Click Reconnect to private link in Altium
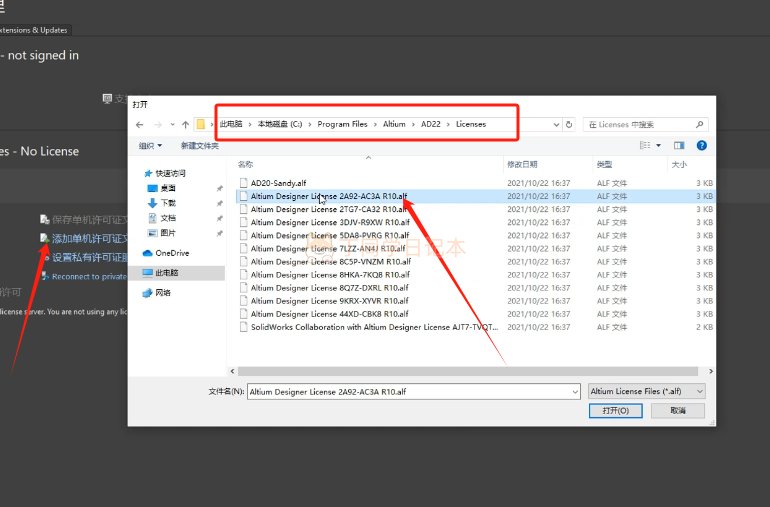Screen dimensions: 770x507 pyautogui.click(x=89, y=277)
